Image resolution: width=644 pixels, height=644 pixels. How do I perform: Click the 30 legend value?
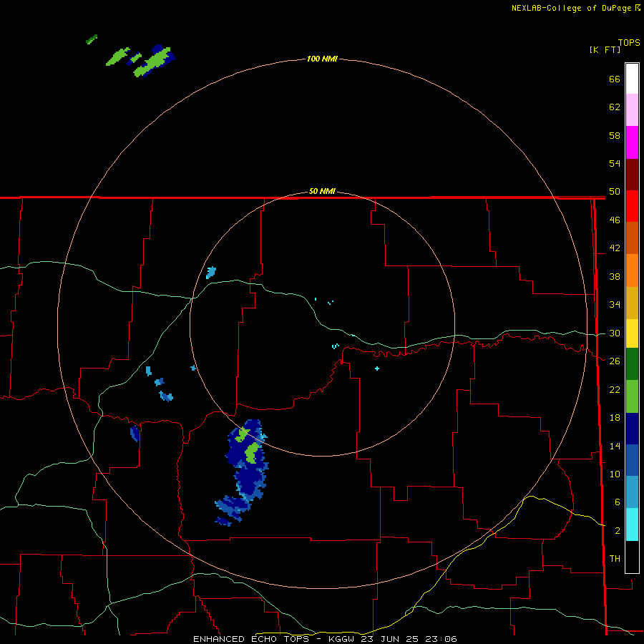615,333
